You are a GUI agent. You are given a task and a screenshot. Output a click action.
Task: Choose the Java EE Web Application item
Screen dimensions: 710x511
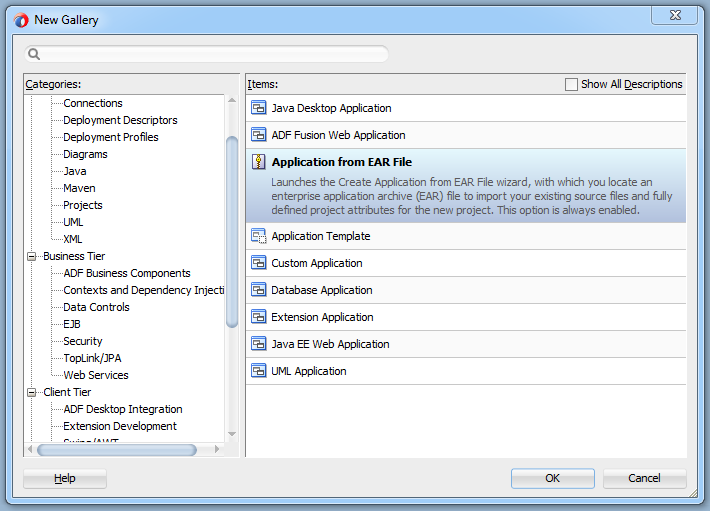click(466, 344)
